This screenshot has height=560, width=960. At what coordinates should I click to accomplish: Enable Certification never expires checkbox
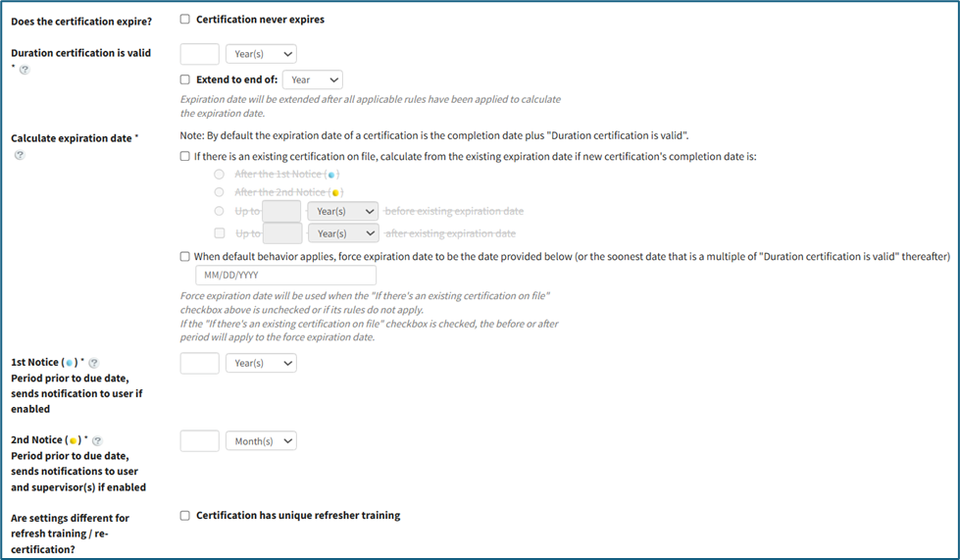click(x=185, y=20)
